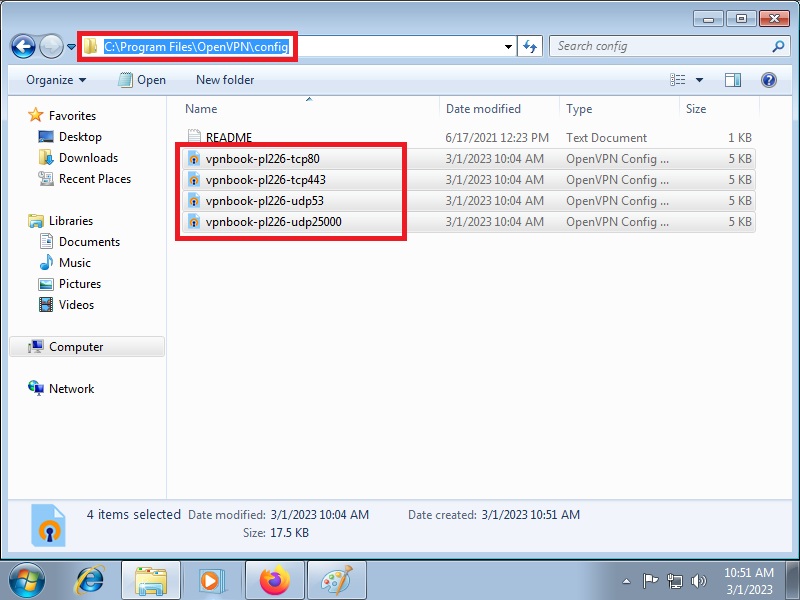Toggle the preview pane icon

tap(733, 80)
